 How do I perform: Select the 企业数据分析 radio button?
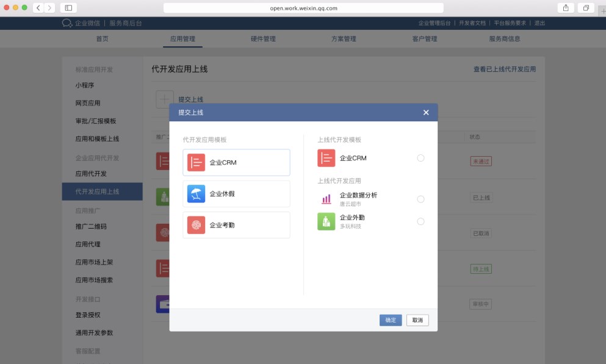[x=420, y=199]
